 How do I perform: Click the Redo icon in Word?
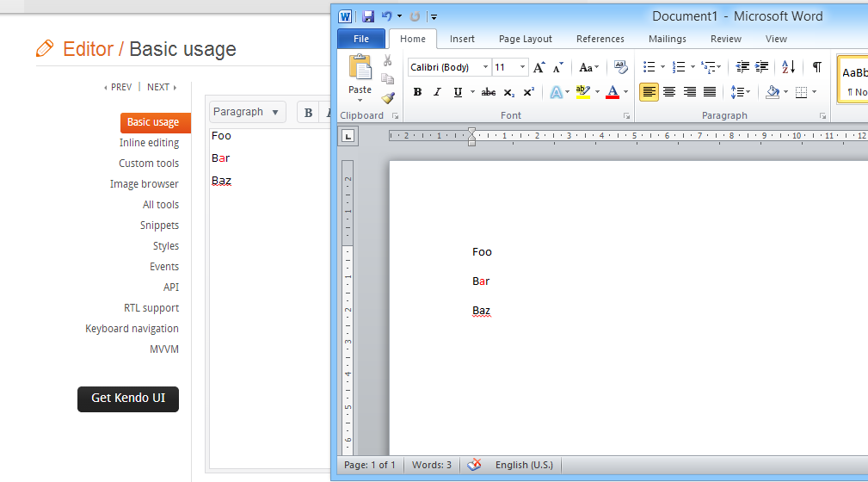415,16
